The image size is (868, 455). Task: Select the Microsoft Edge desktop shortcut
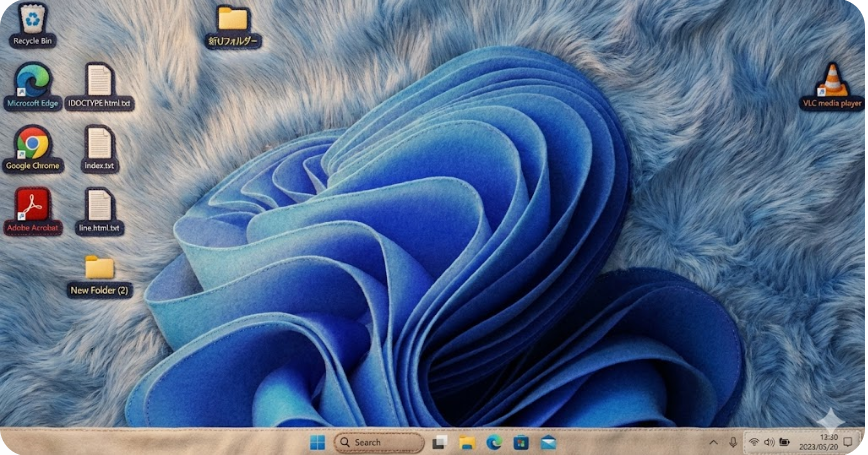point(33,86)
